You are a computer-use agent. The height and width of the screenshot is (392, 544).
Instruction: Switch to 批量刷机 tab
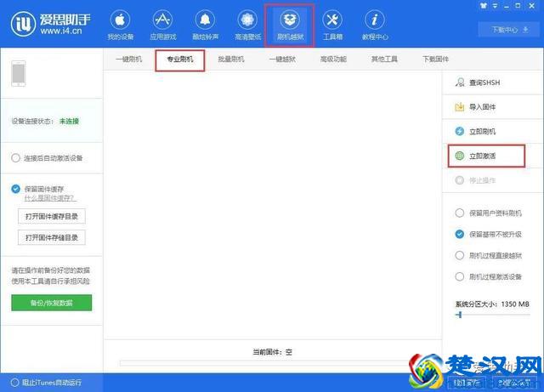pos(231,60)
